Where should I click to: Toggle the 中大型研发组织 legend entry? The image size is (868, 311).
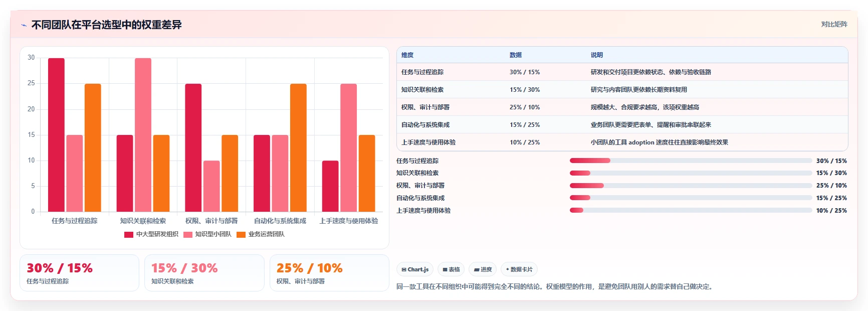pos(151,234)
